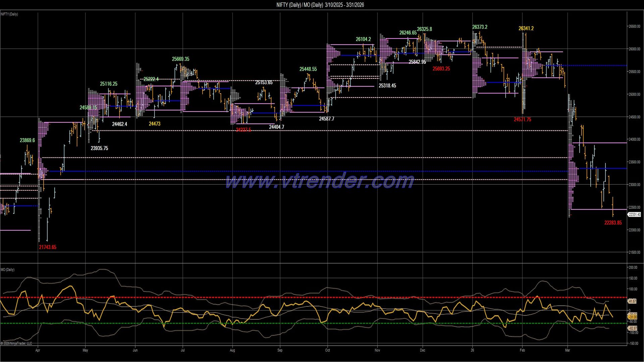Click the Mar label on the time axis

(568, 350)
